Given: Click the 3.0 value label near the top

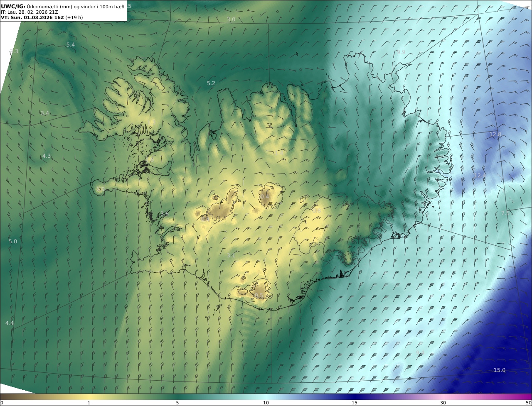Looking at the screenshot, I should (x=231, y=20).
